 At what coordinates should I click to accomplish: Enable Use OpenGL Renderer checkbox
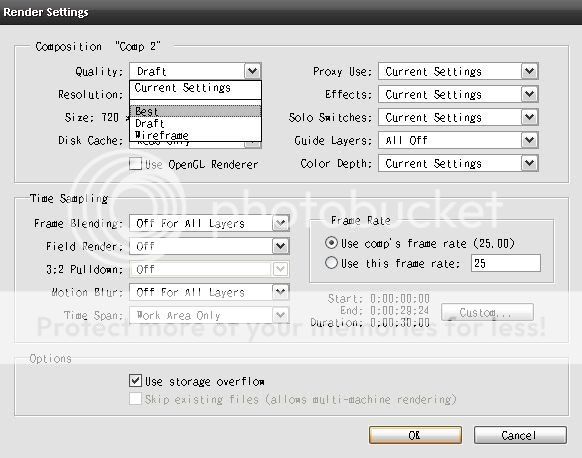click(x=135, y=164)
